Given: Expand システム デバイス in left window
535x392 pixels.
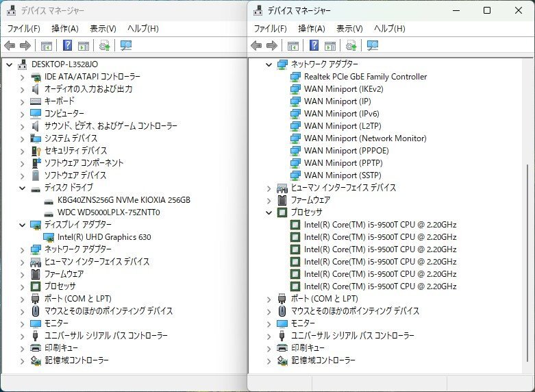Looking at the screenshot, I should tap(22, 138).
